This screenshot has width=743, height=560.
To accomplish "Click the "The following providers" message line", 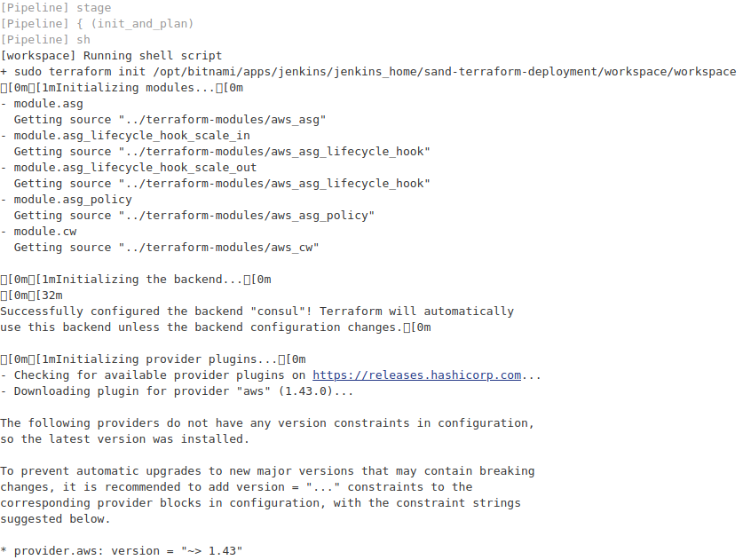I will pyautogui.click(x=266, y=423).
